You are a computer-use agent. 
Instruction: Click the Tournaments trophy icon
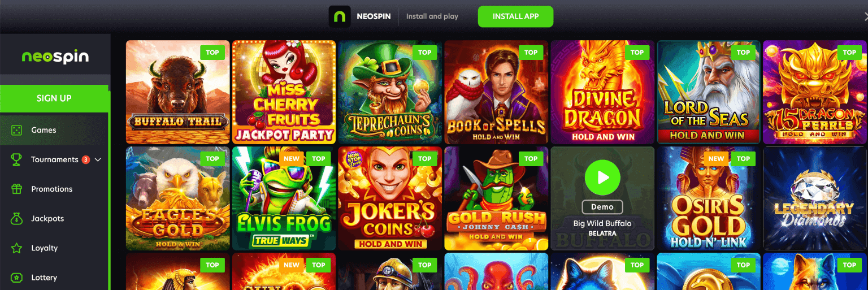[x=16, y=159]
